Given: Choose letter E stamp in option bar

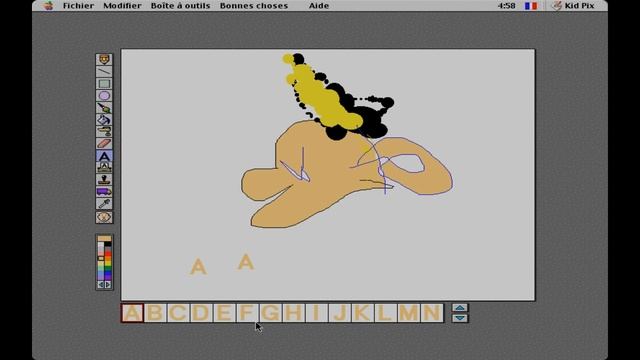Looking at the screenshot, I should point(224,313).
